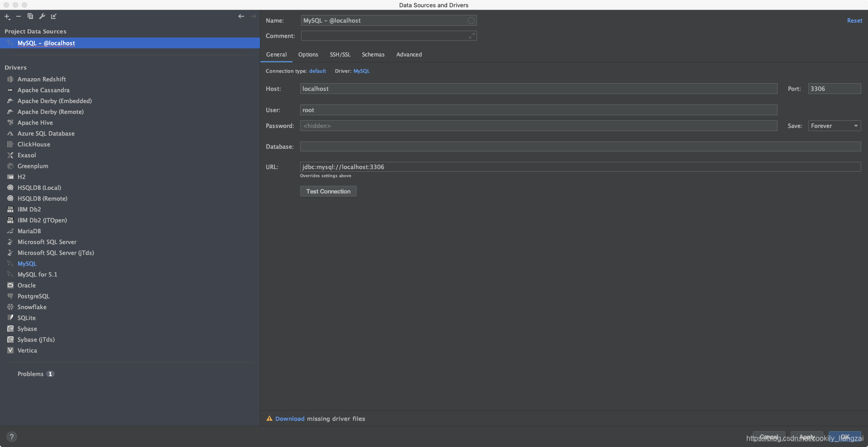Select MySQL - @localhost project data source
Screen dimensions: 868x447
coord(130,43)
